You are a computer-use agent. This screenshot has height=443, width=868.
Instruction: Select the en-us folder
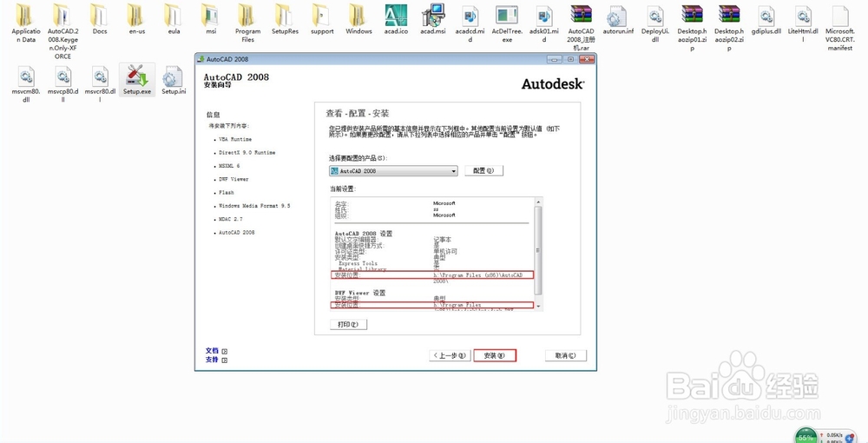(x=137, y=19)
